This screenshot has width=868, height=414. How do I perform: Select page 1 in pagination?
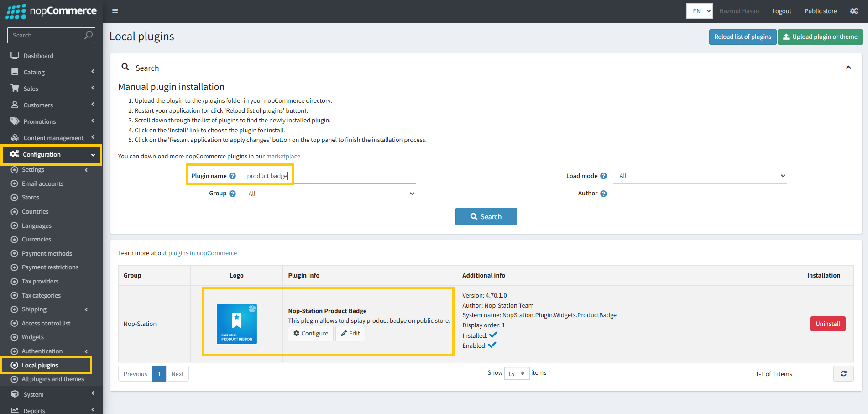[x=159, y=374]
